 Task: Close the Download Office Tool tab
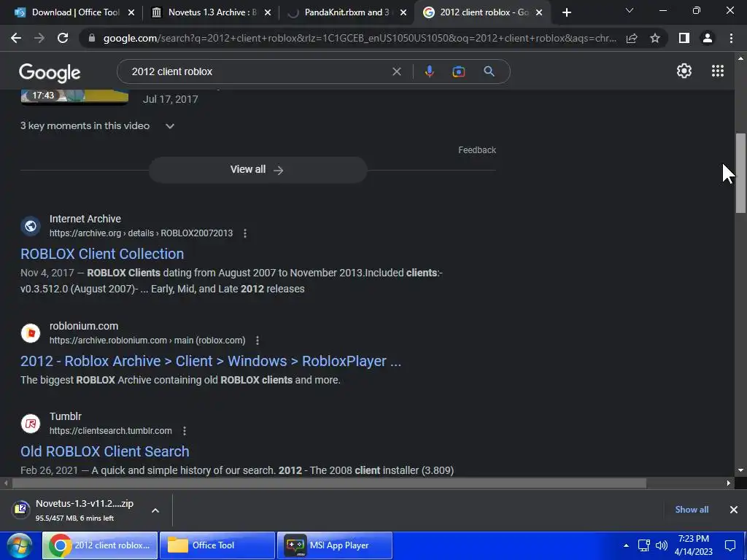tap(131, 12)
